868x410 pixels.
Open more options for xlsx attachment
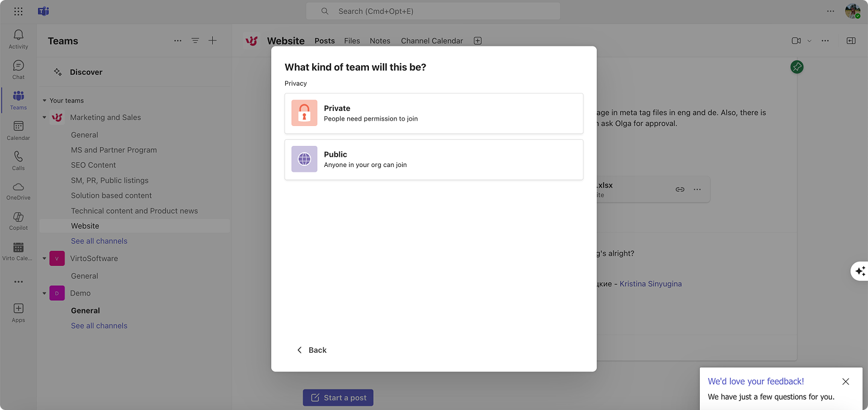[x=697, y=189]
